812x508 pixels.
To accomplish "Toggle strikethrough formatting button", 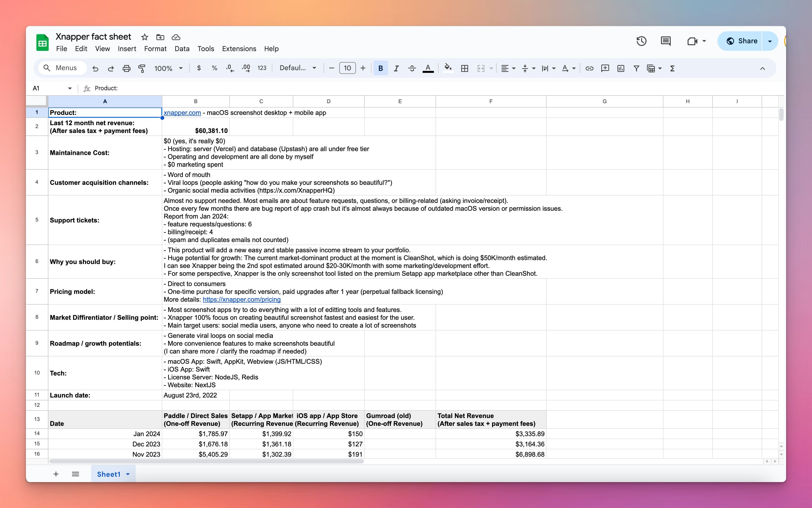I will [412, 68].
